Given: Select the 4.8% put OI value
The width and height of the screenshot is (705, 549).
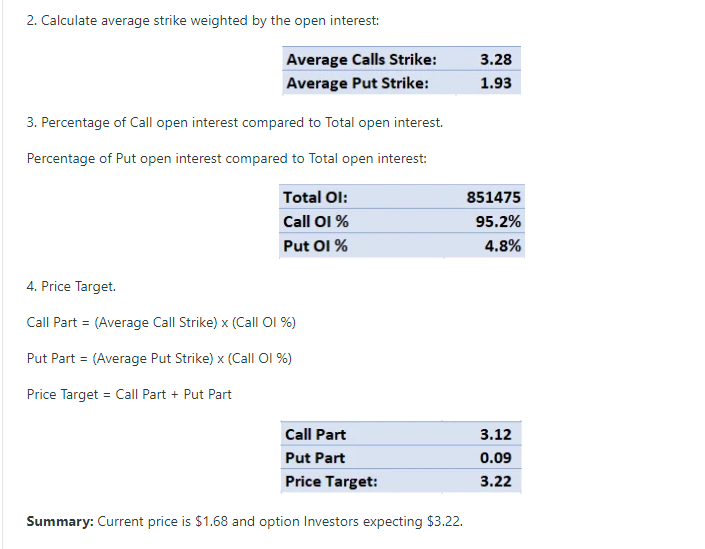Looking at the screenshot, I should click(502, 246).
